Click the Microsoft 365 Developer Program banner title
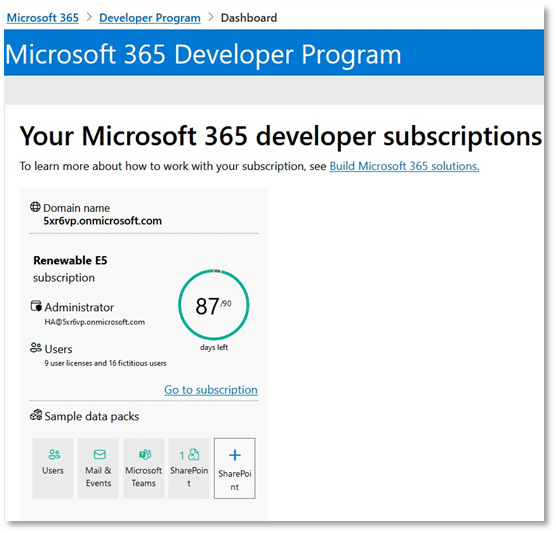 tap(203, 54)
